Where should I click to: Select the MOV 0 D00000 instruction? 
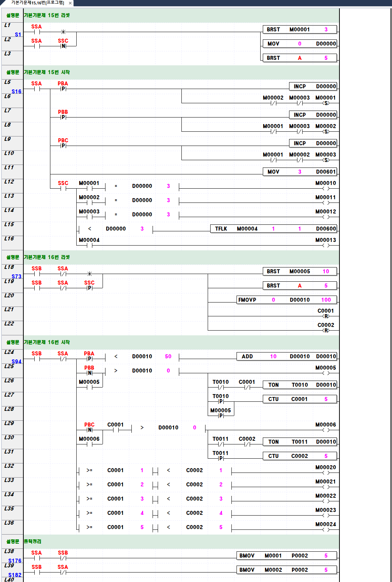(x=299, y=44)
